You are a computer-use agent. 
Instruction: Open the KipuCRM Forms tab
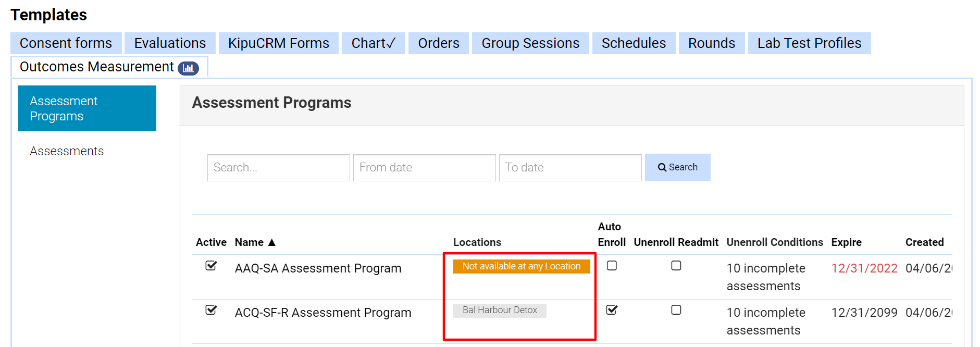click(278, 43)
